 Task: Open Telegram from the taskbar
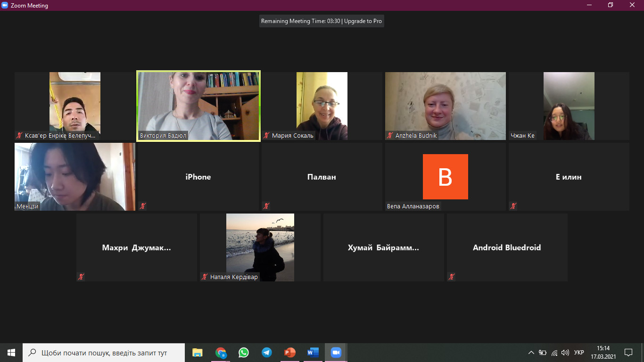[266, 353]
